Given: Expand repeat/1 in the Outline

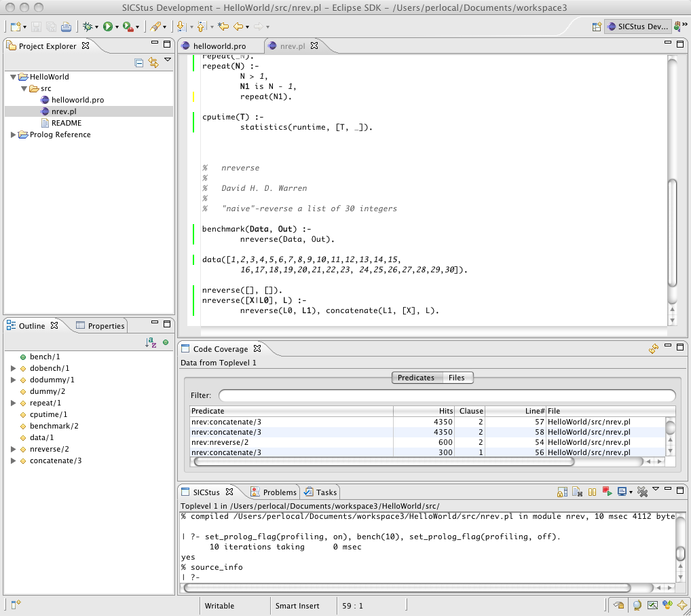Looking at the screenshot, I should pyautogui.click(x=13, y=403).
